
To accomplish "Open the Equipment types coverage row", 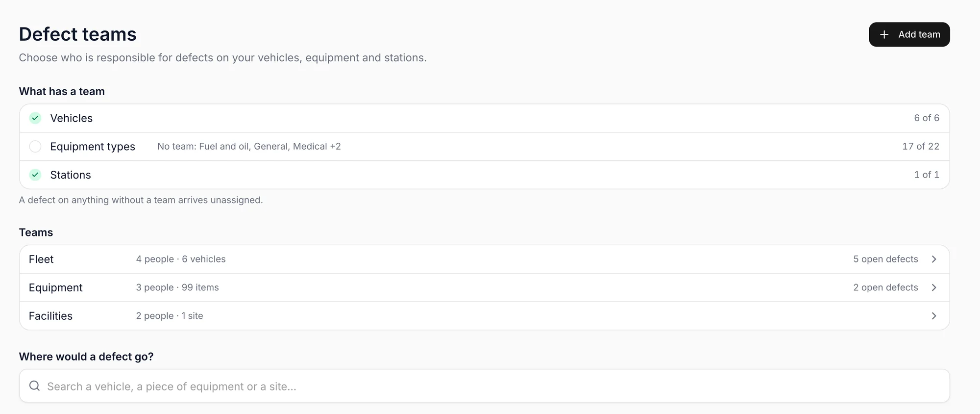I will point(484,147).
